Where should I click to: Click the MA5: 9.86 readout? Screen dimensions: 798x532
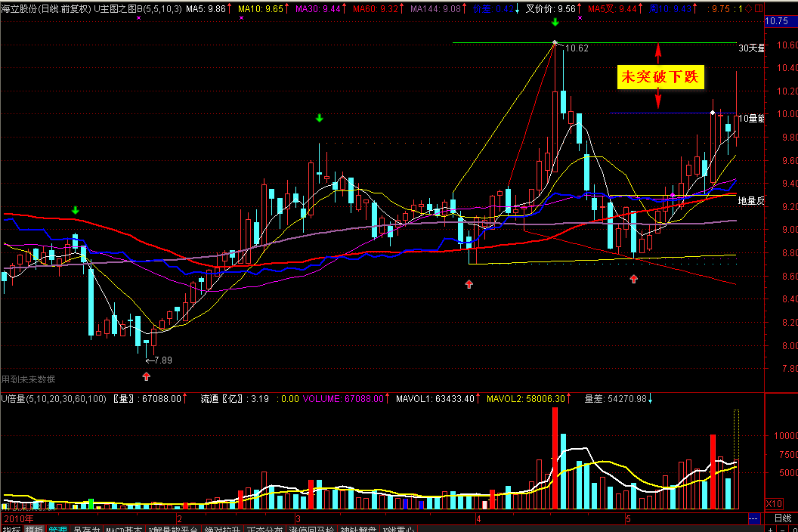pyautogui.click(x=209, y=8)
